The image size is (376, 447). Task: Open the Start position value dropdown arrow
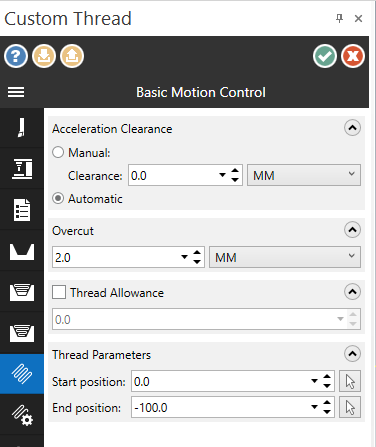click(x=314, y=381)
